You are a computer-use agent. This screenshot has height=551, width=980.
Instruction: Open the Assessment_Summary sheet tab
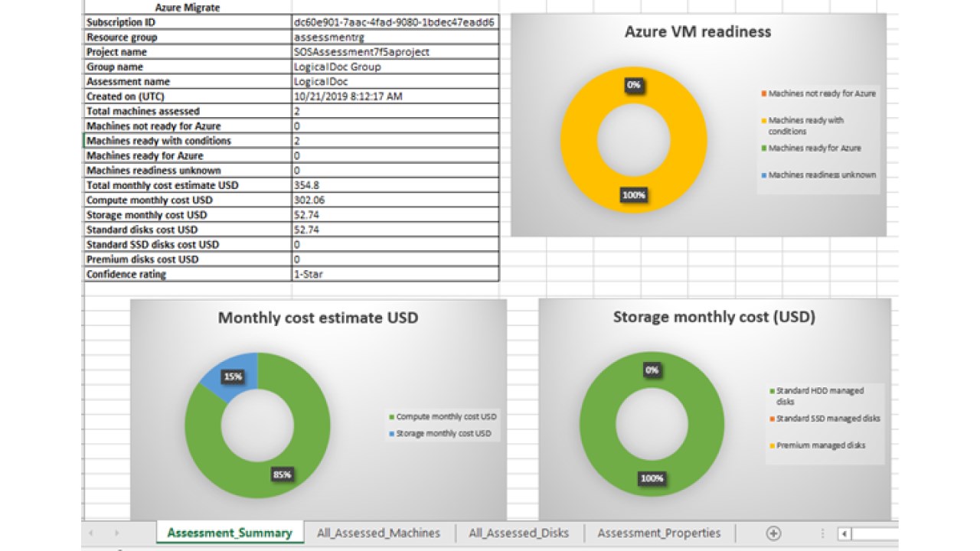tap(230, 533)
